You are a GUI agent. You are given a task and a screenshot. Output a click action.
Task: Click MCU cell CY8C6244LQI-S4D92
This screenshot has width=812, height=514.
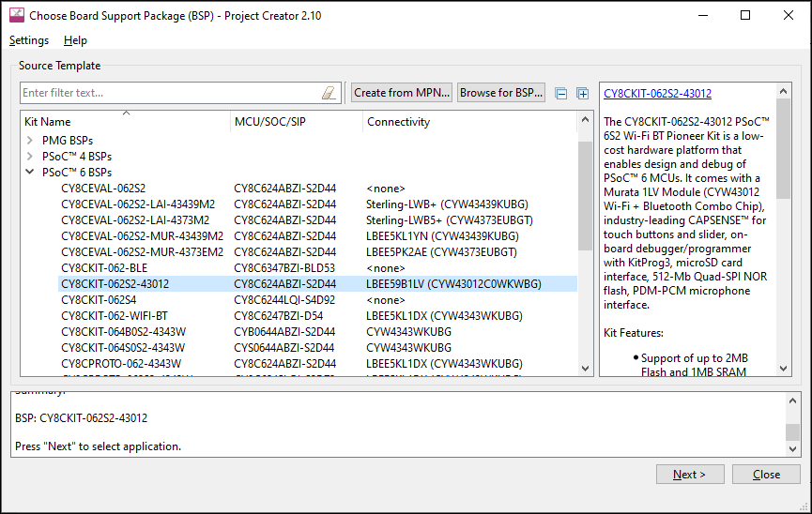[284, 300]
